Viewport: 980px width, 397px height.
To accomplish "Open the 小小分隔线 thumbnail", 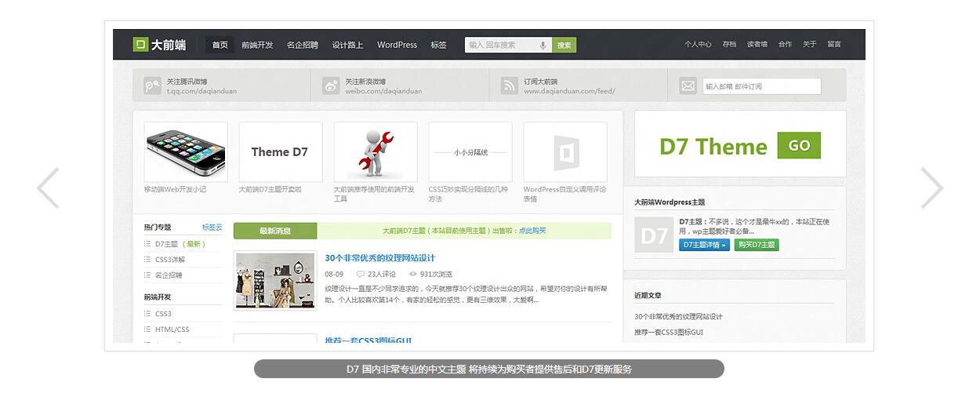I will [470, 152].
